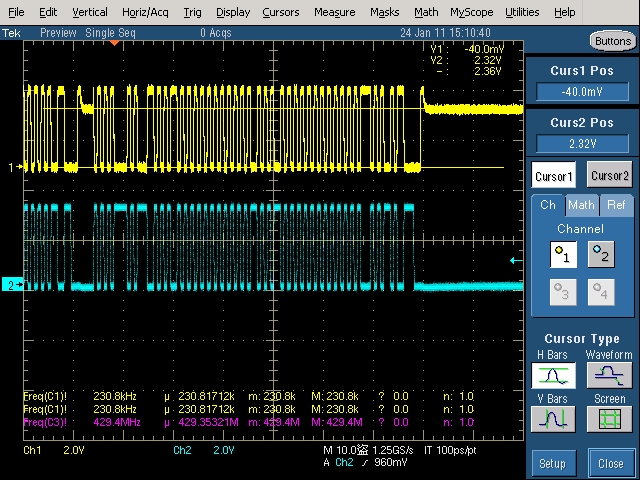
Task: Click the Curs2 Pos value field
Action: coord(582,144)
